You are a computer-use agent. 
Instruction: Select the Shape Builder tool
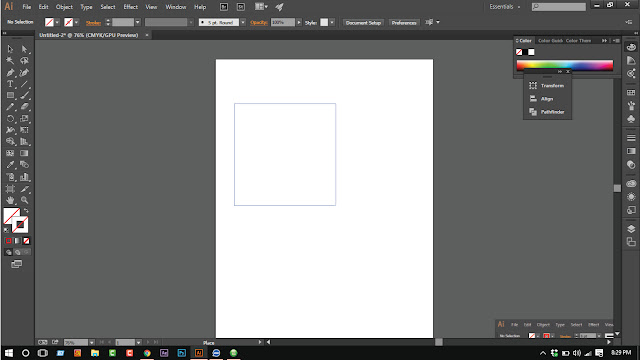coord(10,142)
